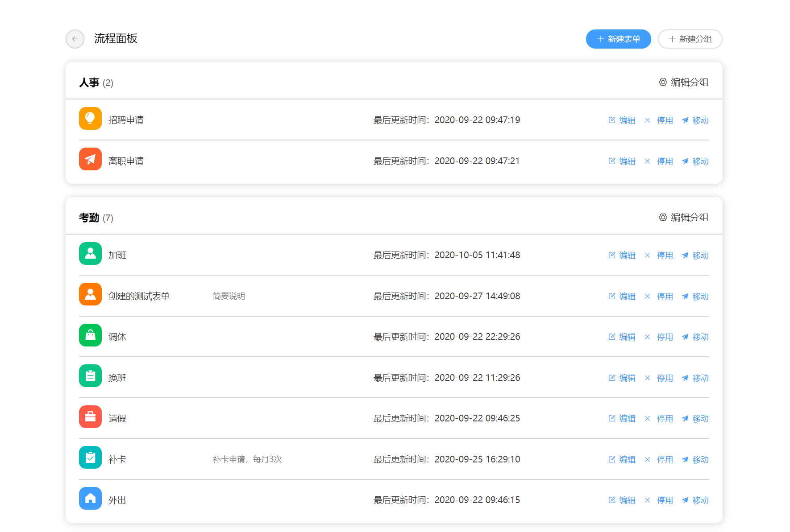
Task: Edit the 调休 form
Action: point(622,337)
